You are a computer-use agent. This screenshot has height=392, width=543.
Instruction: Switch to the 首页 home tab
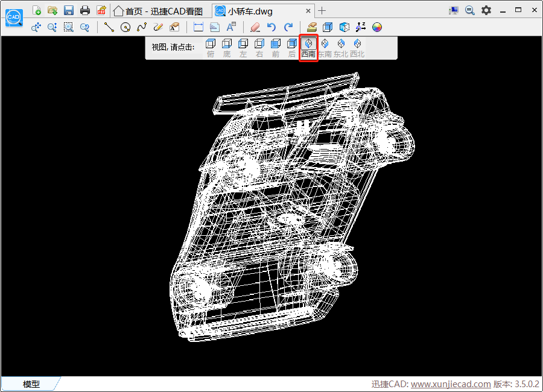coord(158,11)
